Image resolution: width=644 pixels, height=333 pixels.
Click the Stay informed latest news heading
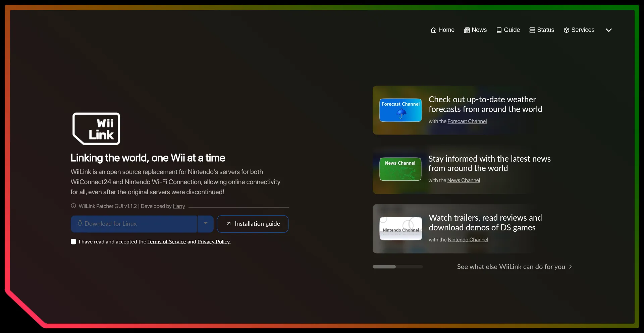489,163
